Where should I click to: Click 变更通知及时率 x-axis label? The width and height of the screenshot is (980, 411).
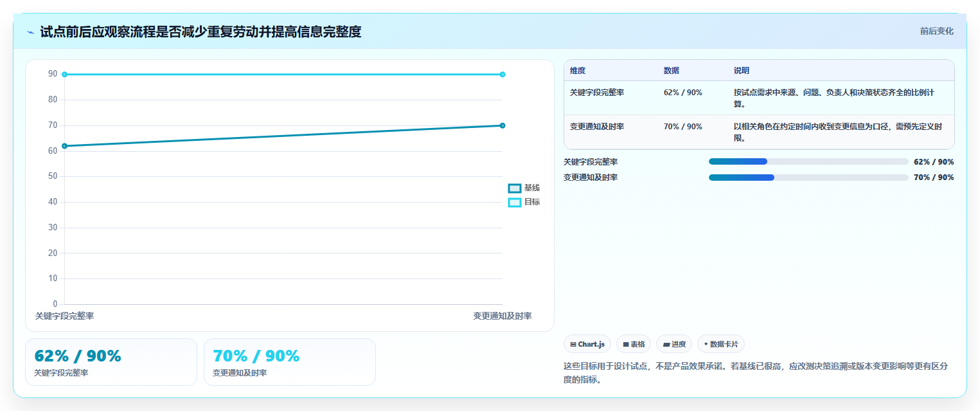[503, 316]
